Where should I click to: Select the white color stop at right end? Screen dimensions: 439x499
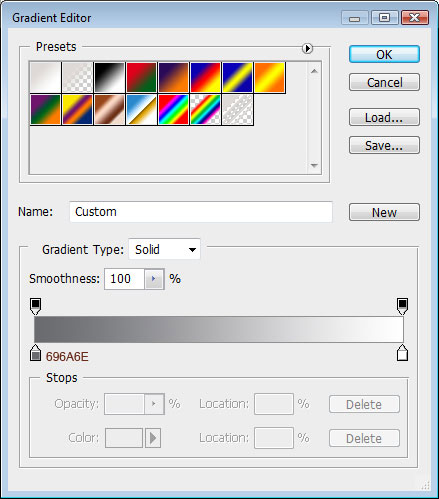tap(402, 353)
